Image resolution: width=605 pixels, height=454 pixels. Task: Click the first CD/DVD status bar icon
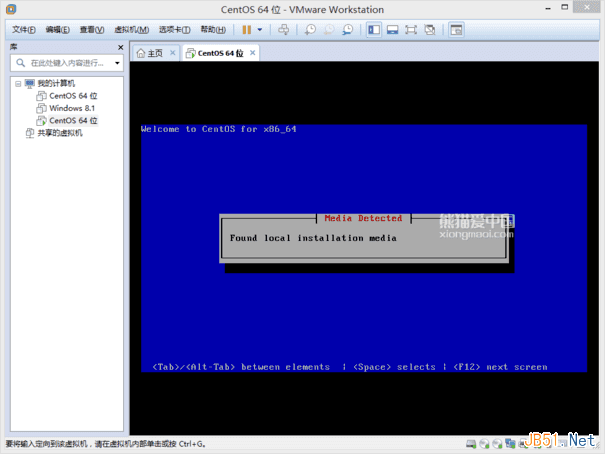tap(484, 444)
